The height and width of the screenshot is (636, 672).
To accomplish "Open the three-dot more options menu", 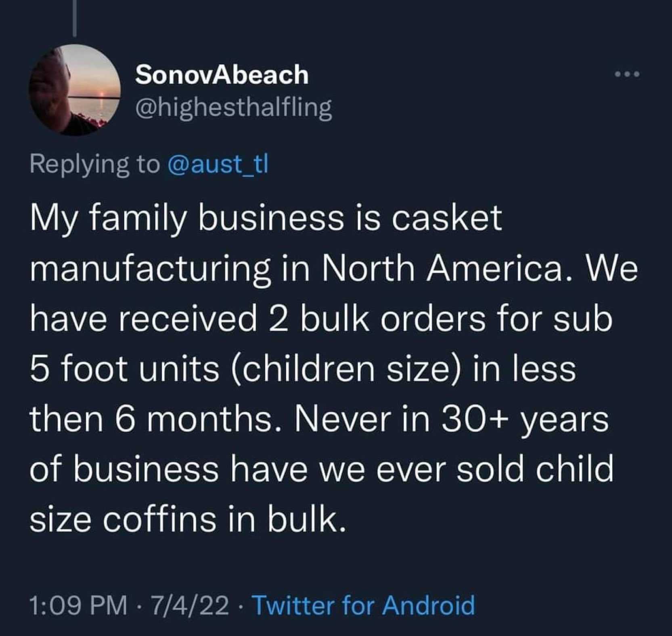I will [x=627, y=74].
